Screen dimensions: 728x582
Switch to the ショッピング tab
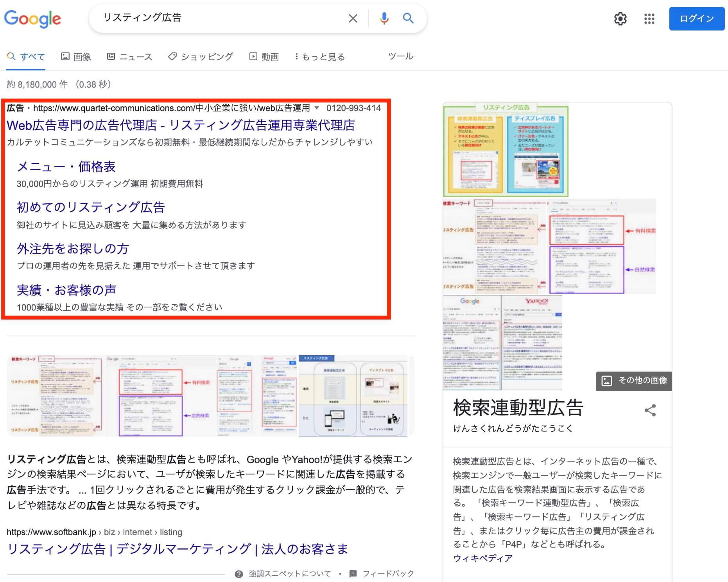pyautogui.click(x=201, y=57)
